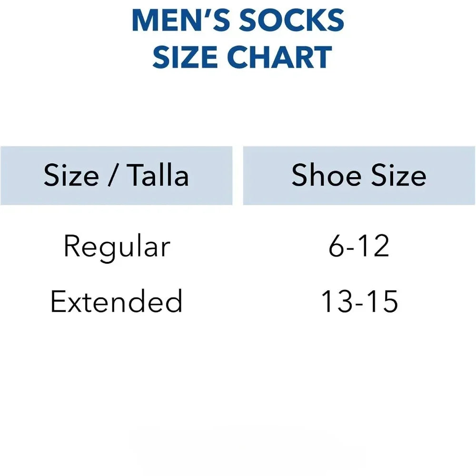Click the "6-12" shoe size value

pyautogui.click(x=359, y=247)
